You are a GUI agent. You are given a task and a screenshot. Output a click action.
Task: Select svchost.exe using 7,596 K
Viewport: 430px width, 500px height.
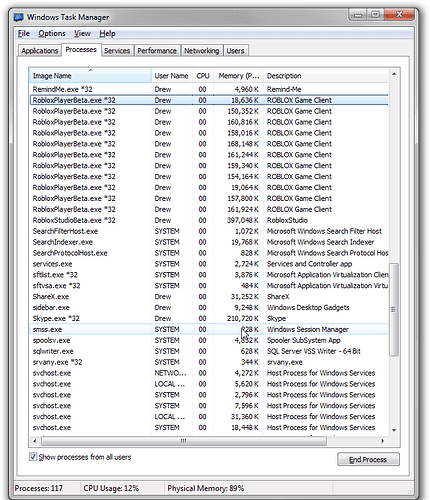pos(209,406)
